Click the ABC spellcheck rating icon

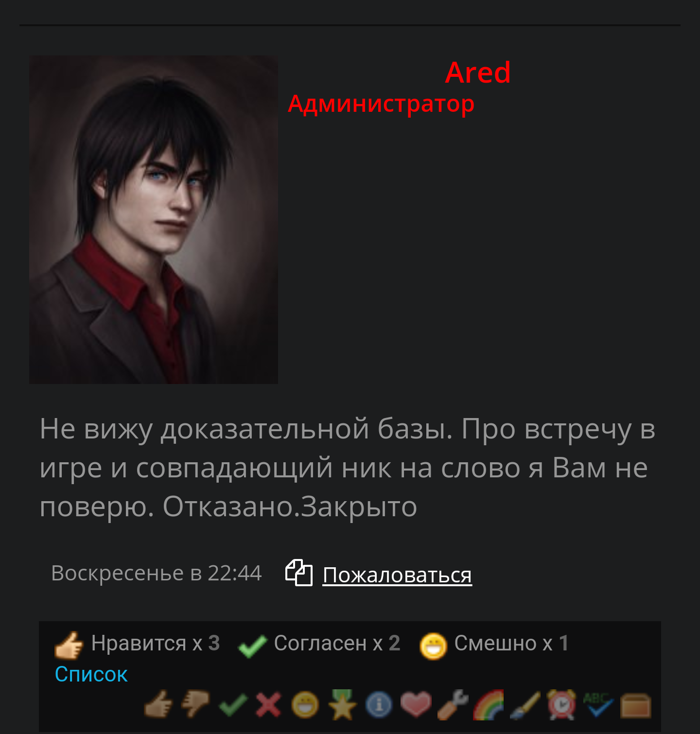tap(598, 704)
